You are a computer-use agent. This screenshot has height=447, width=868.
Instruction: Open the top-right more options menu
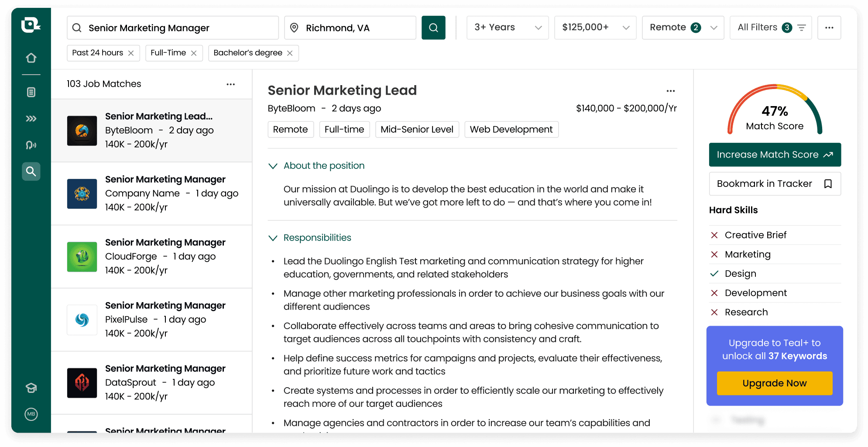[829, 28]
